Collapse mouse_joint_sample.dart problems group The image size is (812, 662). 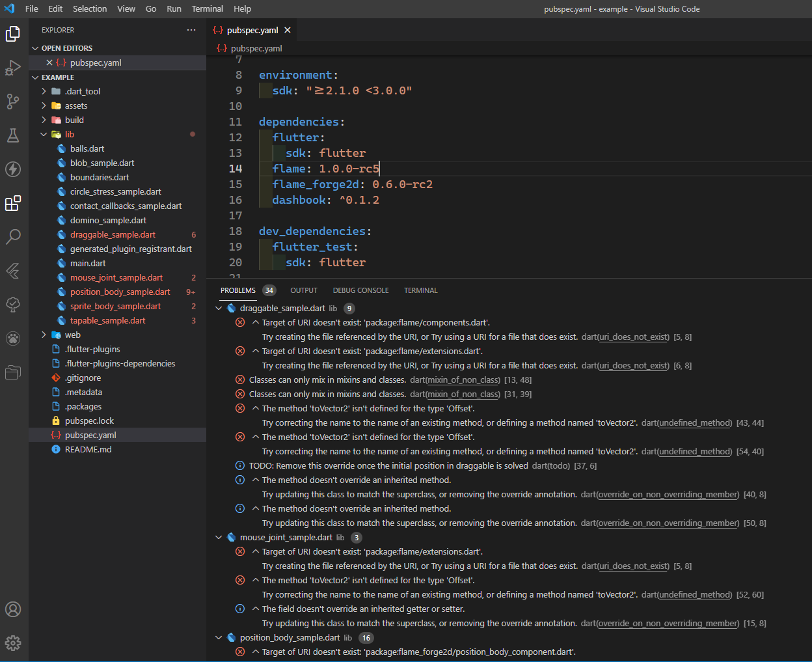[x=219, y=538]
